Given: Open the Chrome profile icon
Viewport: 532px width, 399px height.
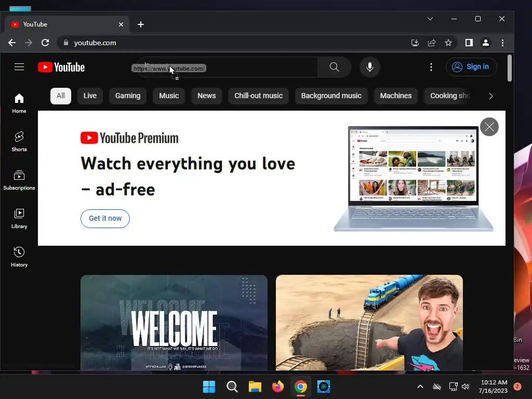Looking at the screenshot, I should point(486,43).
